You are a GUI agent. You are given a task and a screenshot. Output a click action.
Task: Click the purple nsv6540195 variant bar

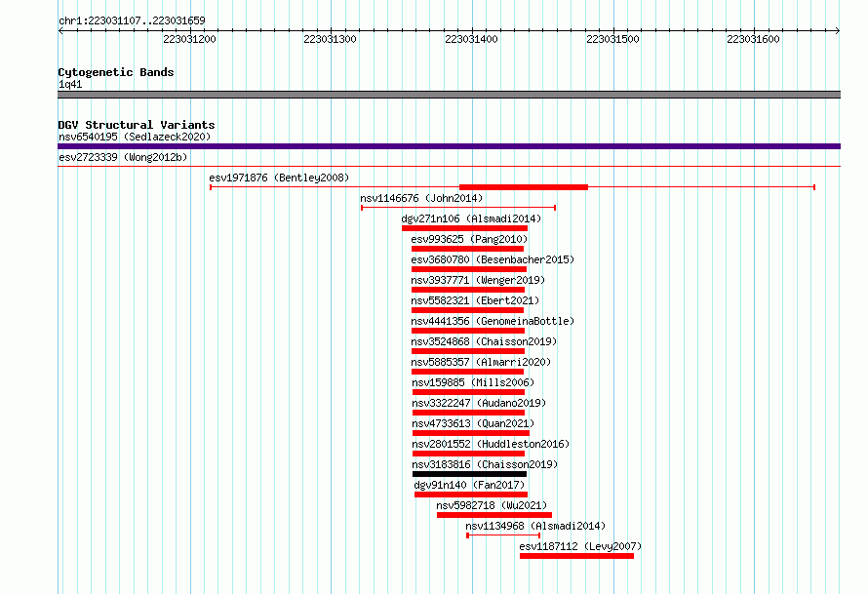449,146
